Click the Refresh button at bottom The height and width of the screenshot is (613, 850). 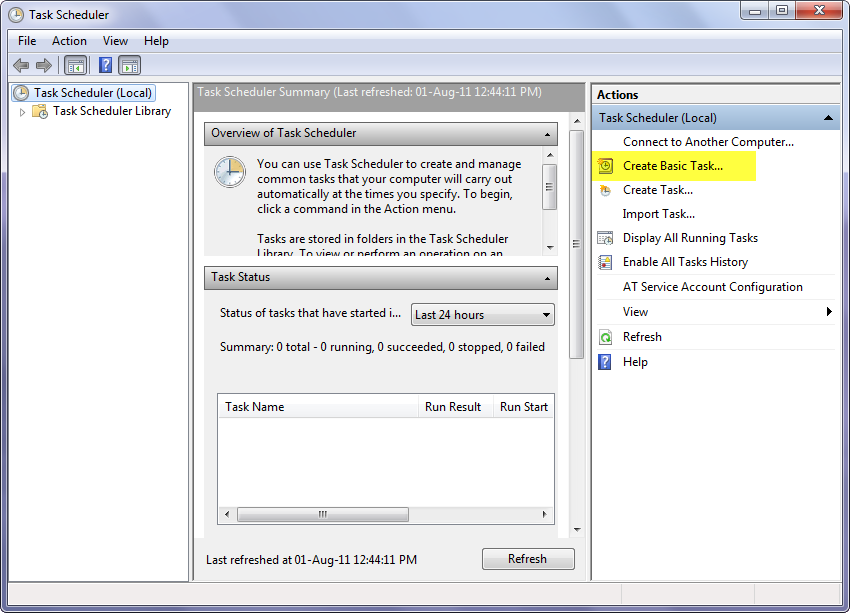(528, 559)
